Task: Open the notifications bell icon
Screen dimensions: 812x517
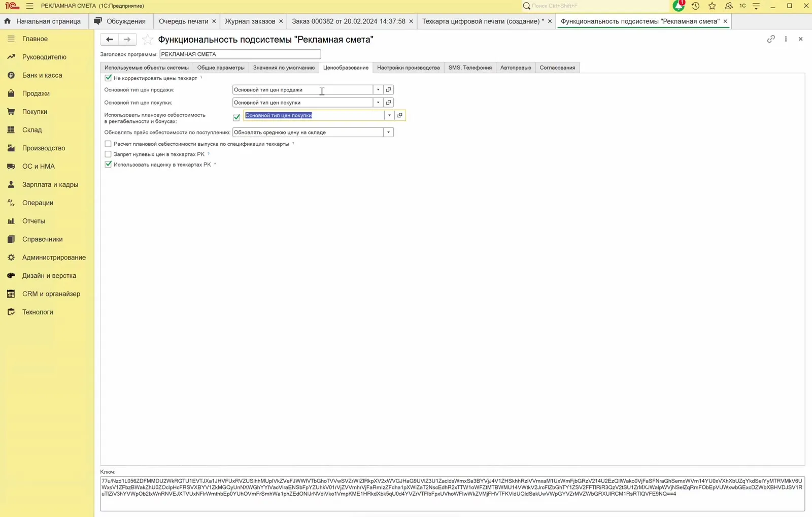Action: coord(679,6)
